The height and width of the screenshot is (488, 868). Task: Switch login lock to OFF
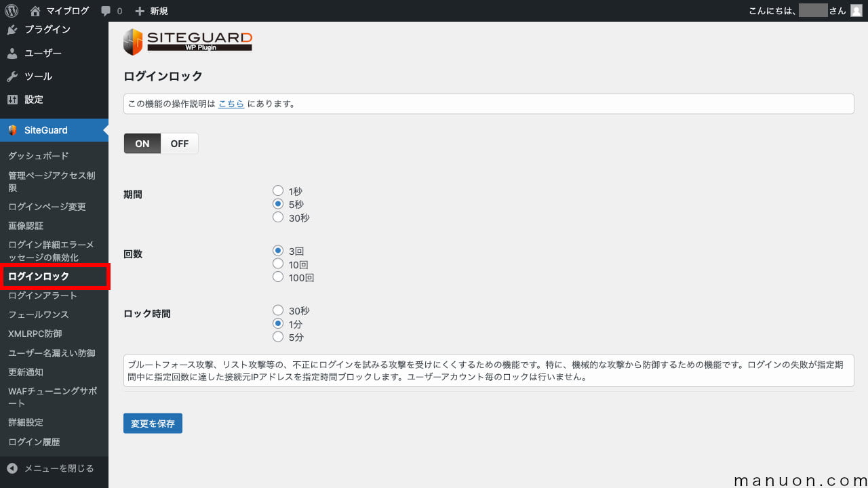tap(180, 144)
